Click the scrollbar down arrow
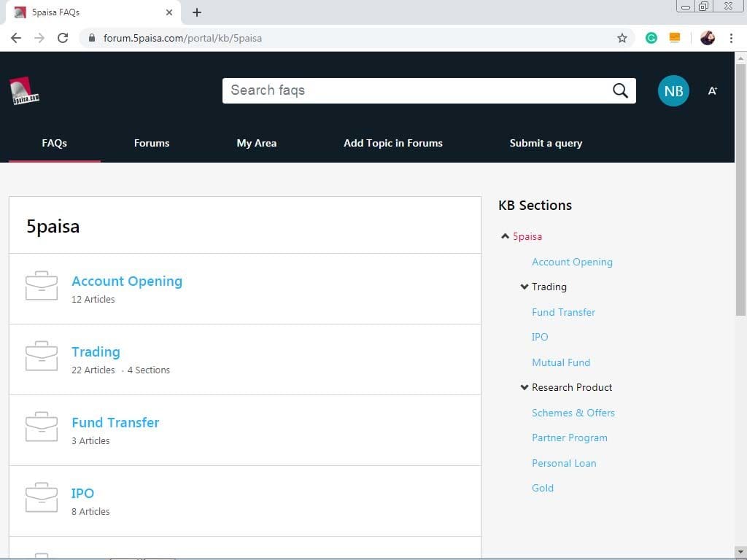This screenshot has width=747, height=560. [x=740, y=552]
